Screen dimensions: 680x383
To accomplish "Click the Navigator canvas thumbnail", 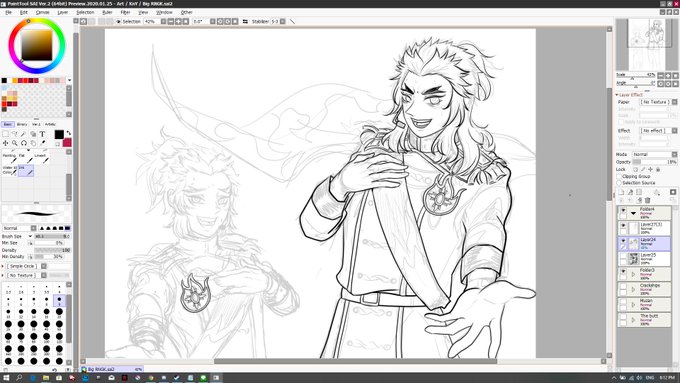I will point(646,44).
